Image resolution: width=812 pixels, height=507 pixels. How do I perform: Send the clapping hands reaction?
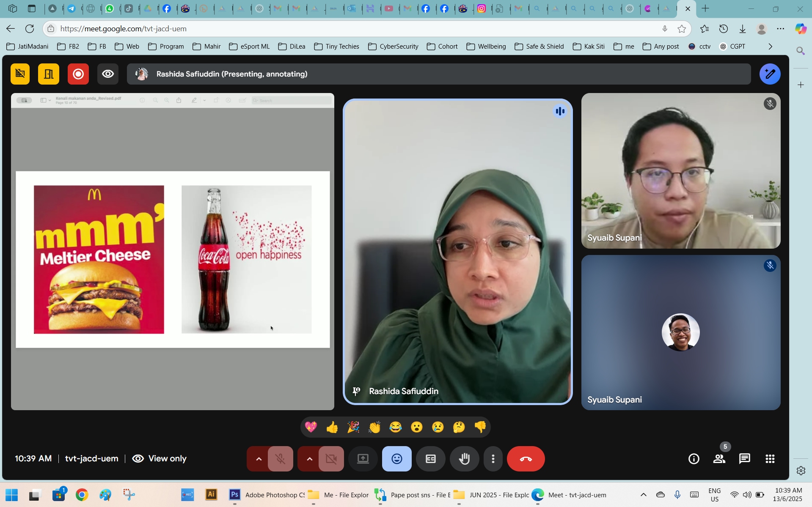point(374,427)
